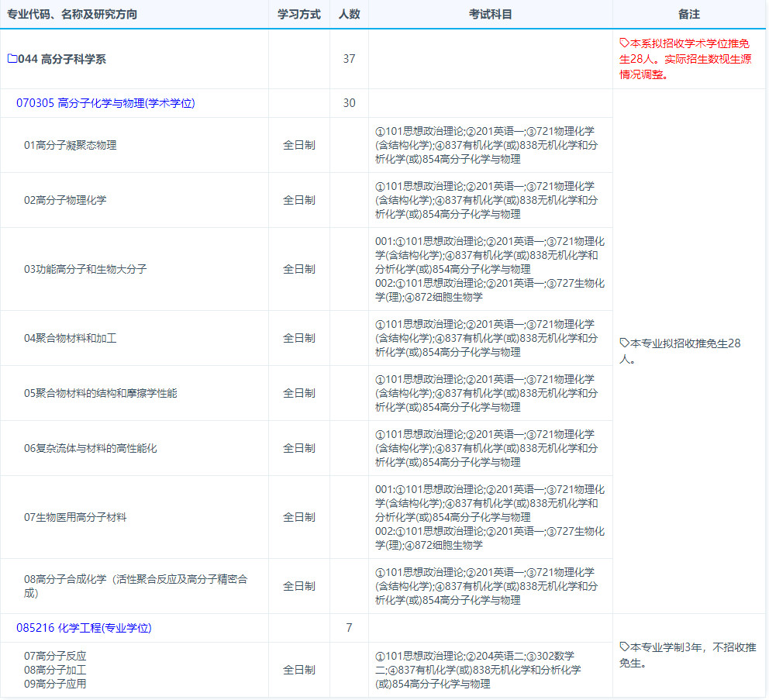Select research direction 02高分子物理化学
Viewport: 769px width, 700px height.
point(65,200)
